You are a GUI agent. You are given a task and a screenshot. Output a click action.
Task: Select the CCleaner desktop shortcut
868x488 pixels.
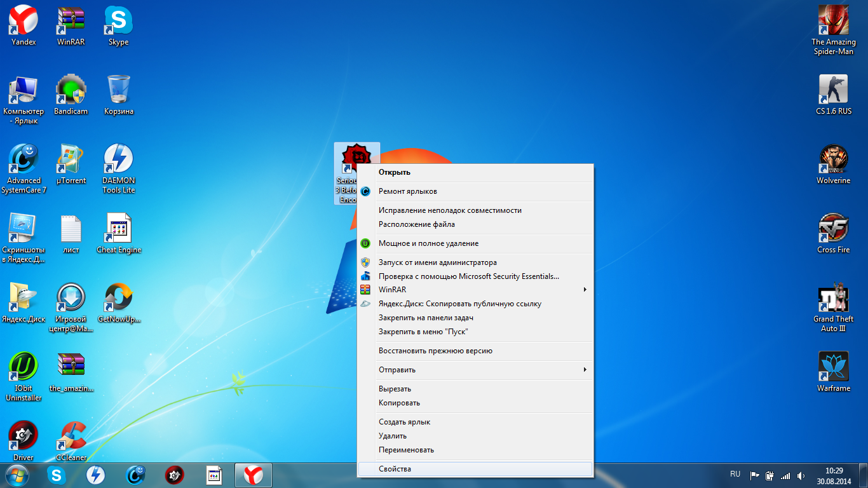click(71, 441)
